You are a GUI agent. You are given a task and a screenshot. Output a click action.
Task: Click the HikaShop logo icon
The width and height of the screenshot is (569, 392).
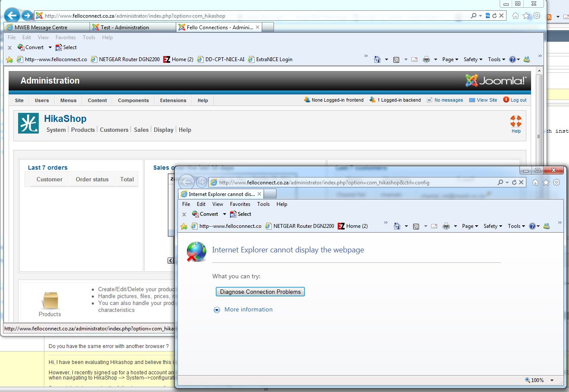[28, 123]
